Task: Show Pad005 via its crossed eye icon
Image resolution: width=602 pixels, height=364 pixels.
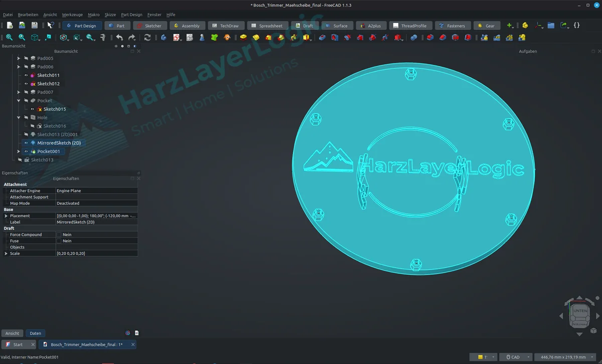Action: 26,58
